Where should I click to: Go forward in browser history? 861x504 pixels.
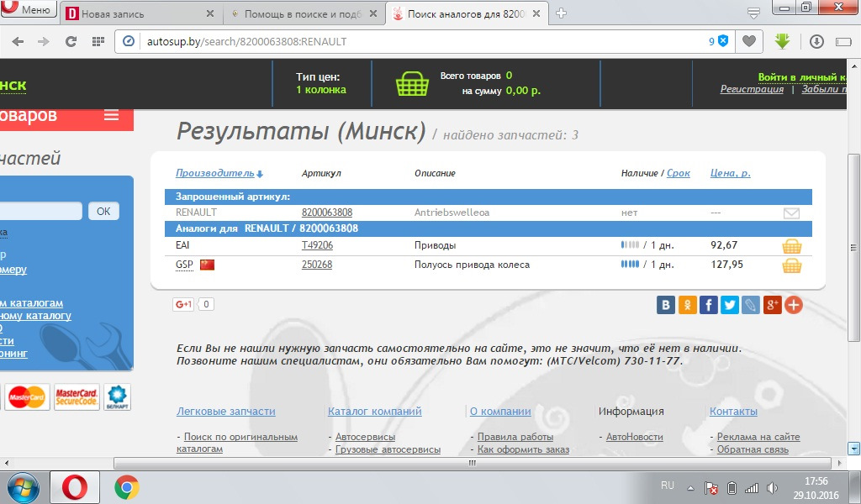[x=44, y=42]
